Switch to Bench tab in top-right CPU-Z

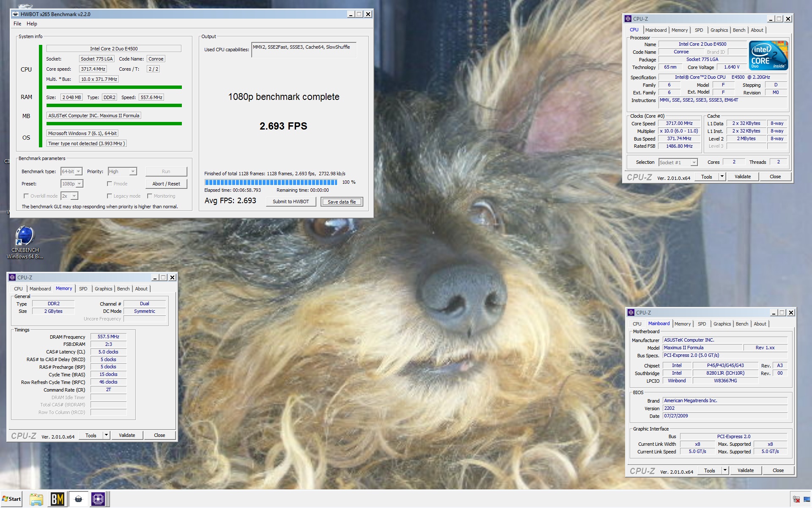point(739,30)
